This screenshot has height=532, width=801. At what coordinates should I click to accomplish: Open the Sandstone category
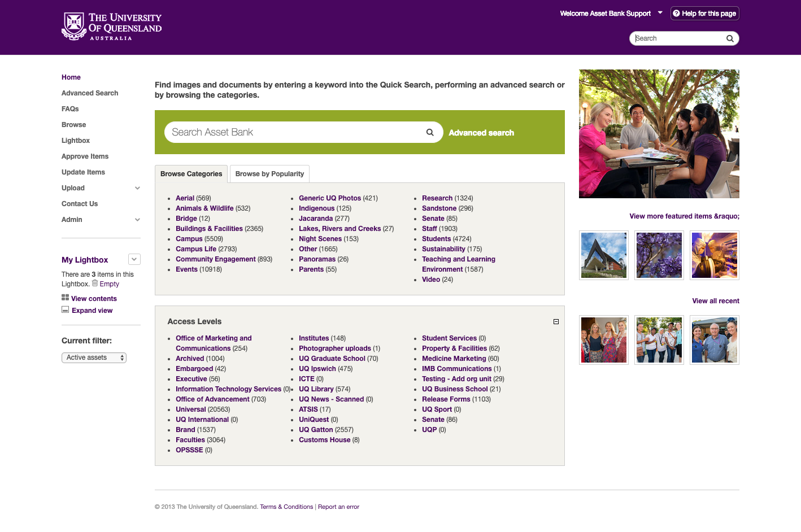point(439,208)
